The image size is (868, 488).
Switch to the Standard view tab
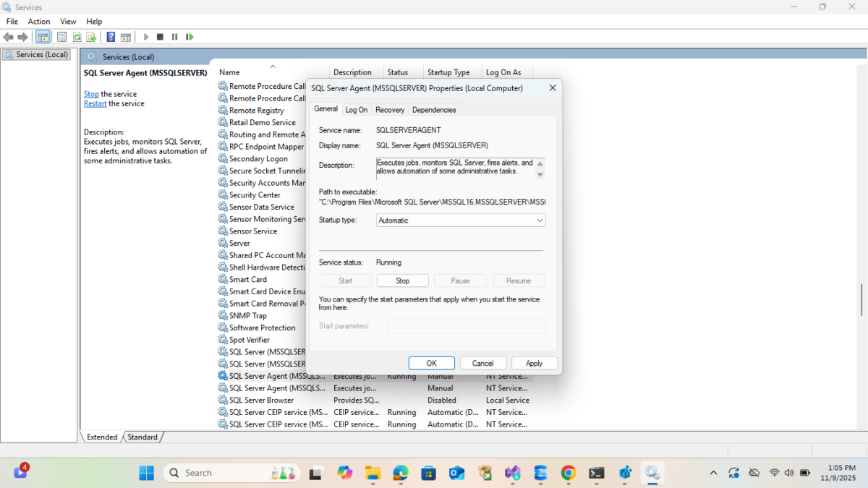(x=142, y=437)
